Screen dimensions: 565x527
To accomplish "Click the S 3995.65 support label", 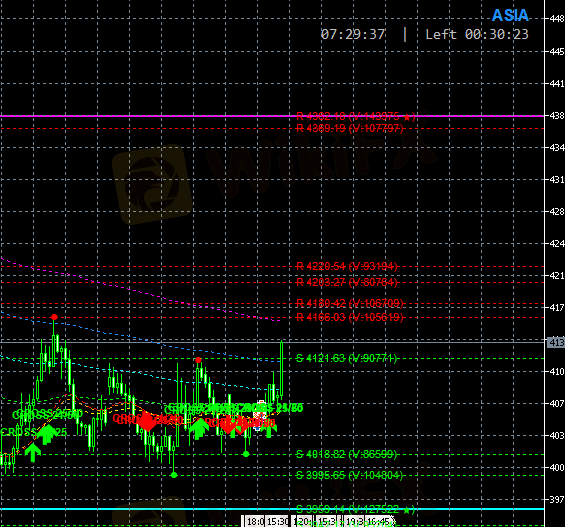I will (x=349, y=475).
